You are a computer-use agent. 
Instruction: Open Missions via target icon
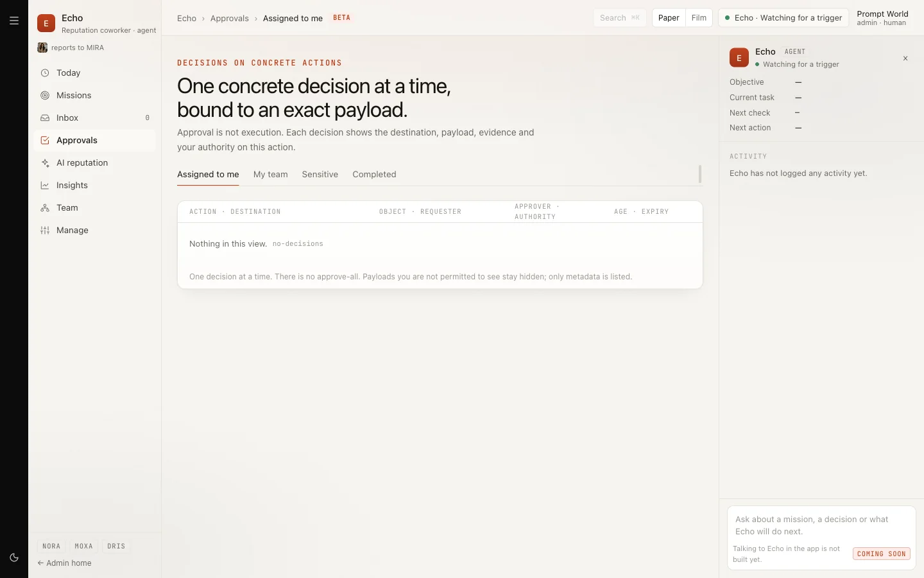click(x=45, y=96)
